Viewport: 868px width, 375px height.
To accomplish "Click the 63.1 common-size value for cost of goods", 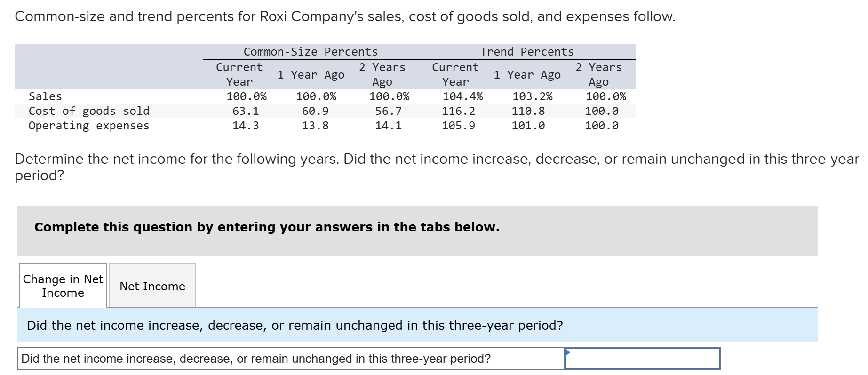I will pos(247,111).
